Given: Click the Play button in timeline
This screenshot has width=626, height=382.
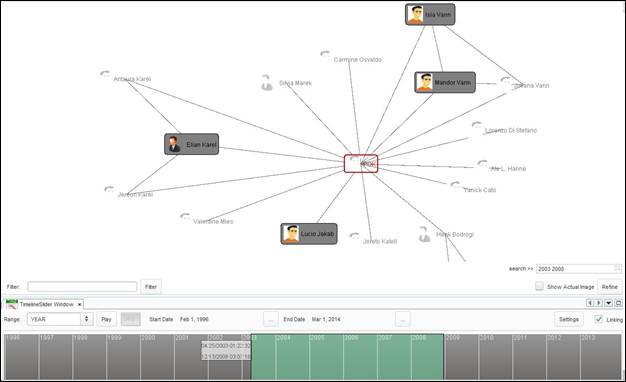Looking at the screenshot, I should pyautogui.click(x=106, y=319).
